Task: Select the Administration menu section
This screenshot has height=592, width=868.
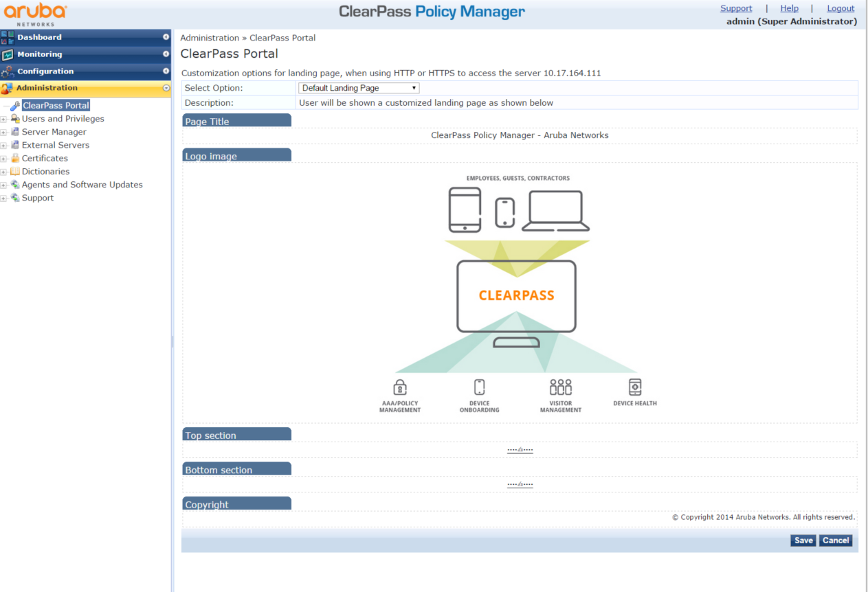Action: tap(85, 88)
